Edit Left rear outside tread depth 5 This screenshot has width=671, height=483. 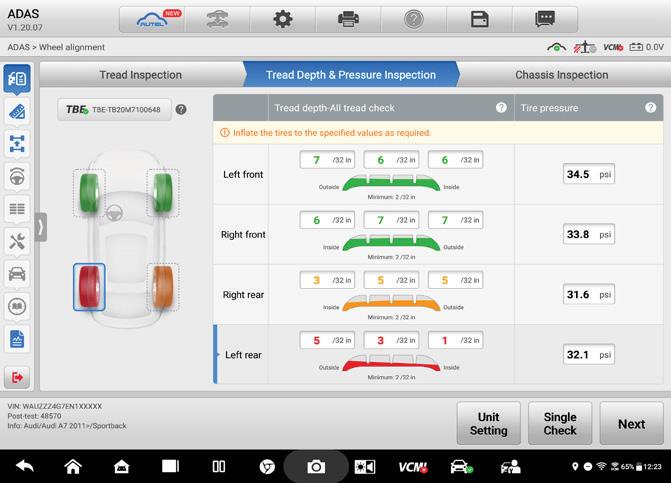[x=327, y=340]
